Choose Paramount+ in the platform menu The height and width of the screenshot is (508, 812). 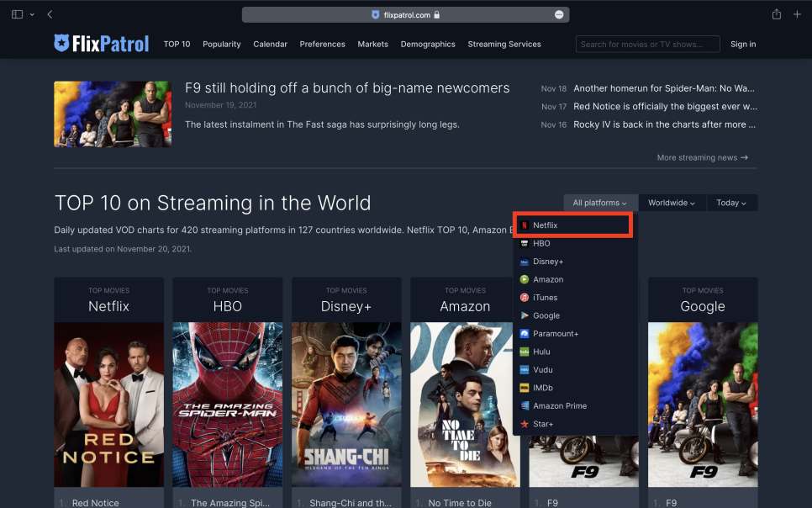[575, 334]
